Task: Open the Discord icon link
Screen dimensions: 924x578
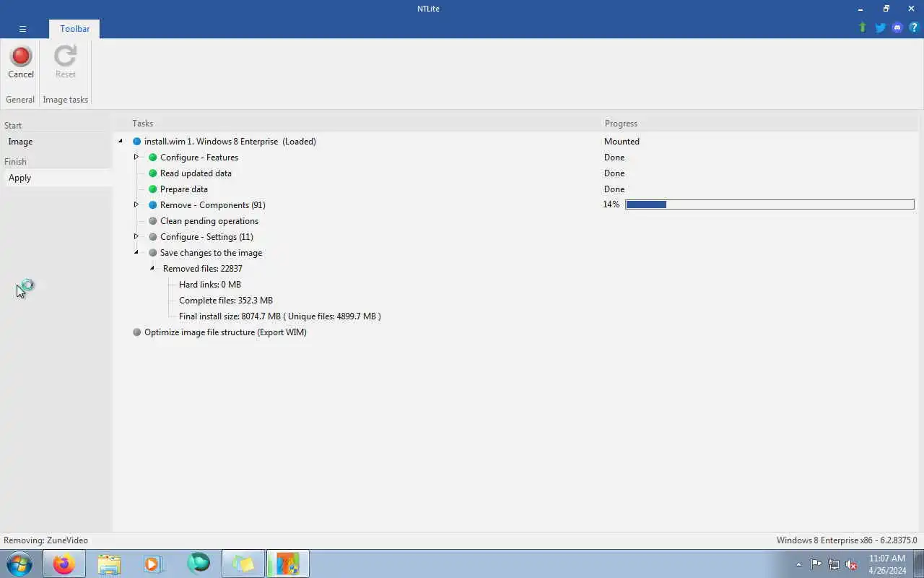Action: coord(897,27)
